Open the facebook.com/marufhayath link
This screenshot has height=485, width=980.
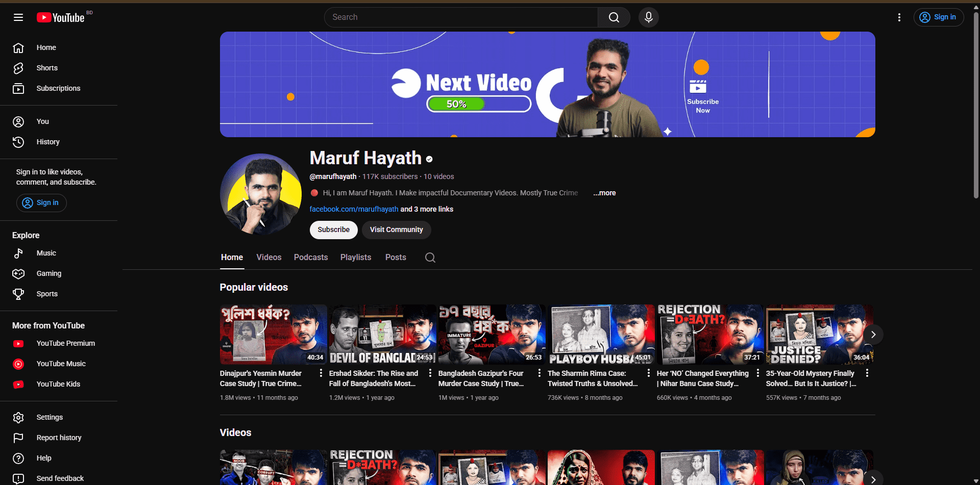point(353,209)
